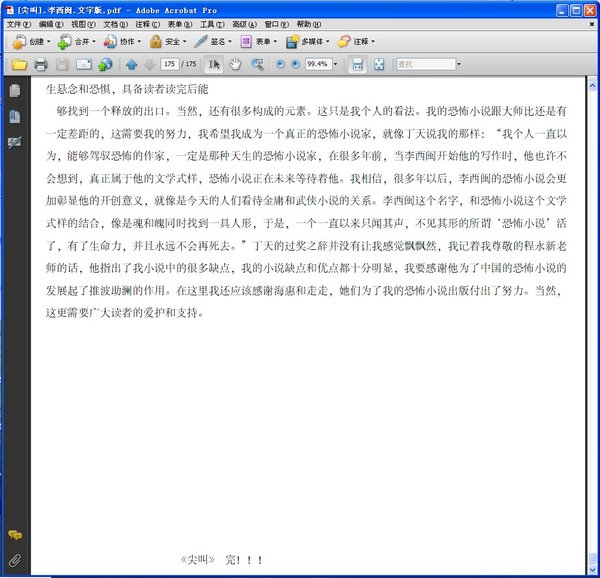Expand the 多媒体 (Multimedia) toolbar dropdown
Screen dimensions: 600x578
[x=328, y=41]
